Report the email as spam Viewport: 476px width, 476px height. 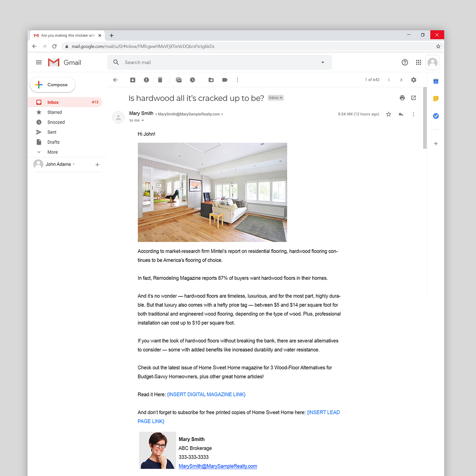[146, 80]
